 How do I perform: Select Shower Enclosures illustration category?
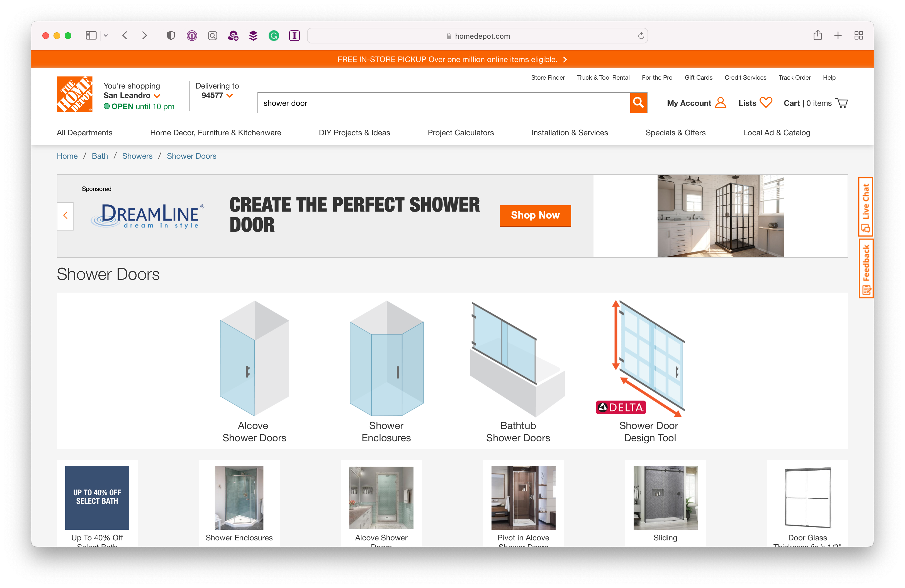(386, 371)
